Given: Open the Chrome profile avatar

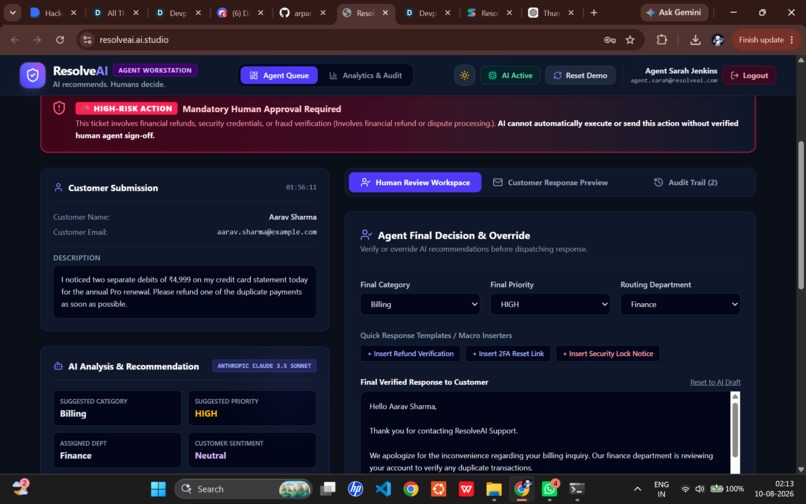Looking at the screenshot, I should click(x=718, y=40).
